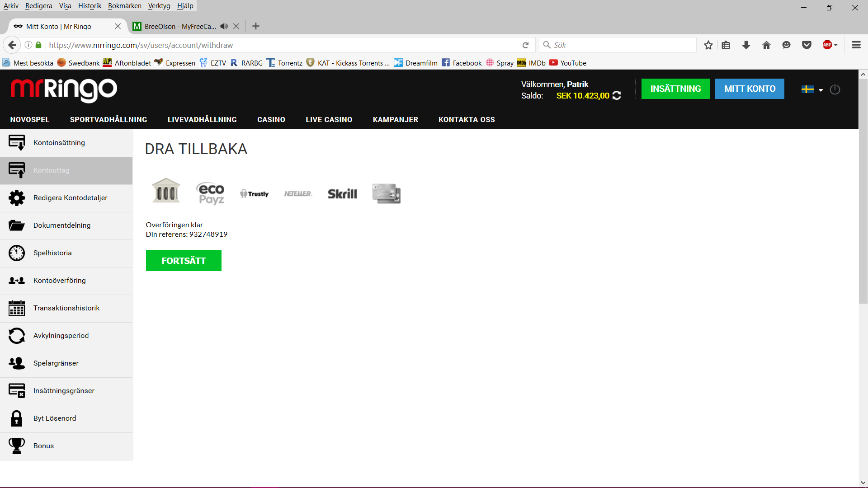Open the YouTube bookmark
868x488 pixels.
[x=568, y=63]
